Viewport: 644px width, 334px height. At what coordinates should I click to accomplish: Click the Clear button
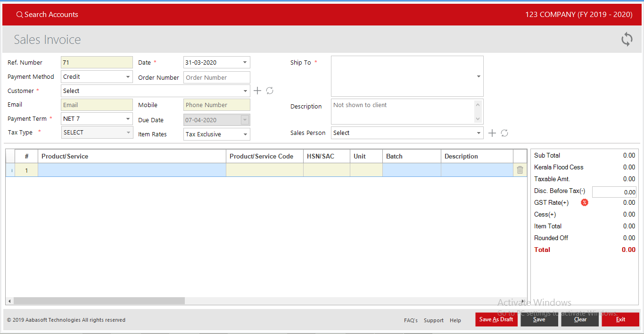click(579, 319)
